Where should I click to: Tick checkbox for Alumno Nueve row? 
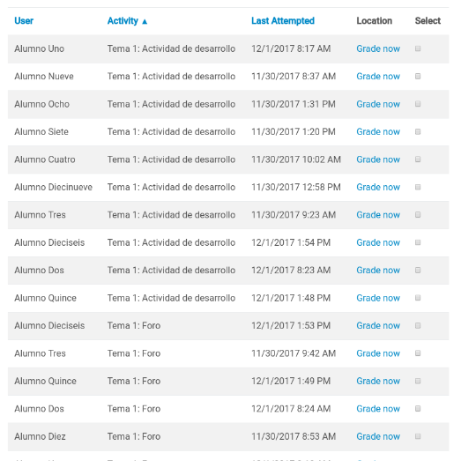(x=418, y=76)
